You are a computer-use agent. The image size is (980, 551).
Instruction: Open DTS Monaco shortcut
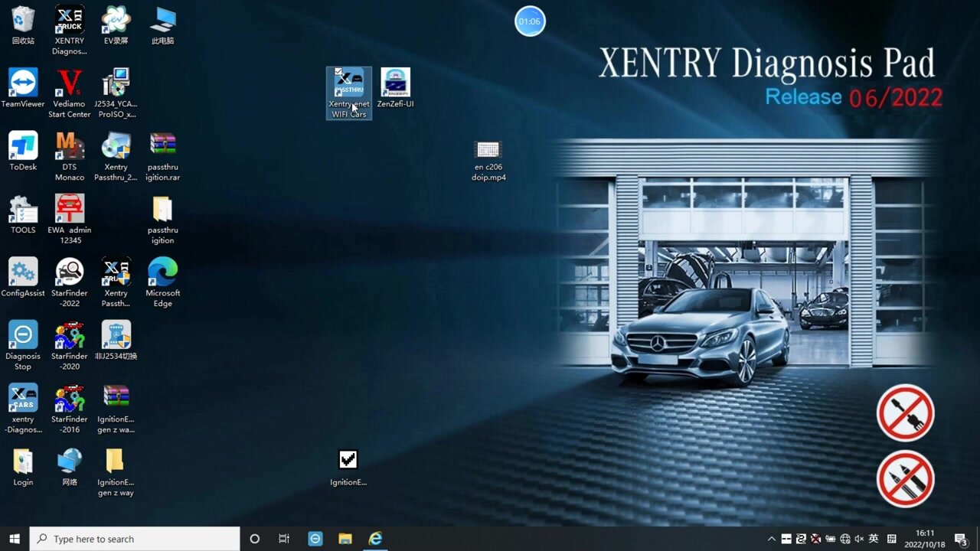(x=70, y=156)
